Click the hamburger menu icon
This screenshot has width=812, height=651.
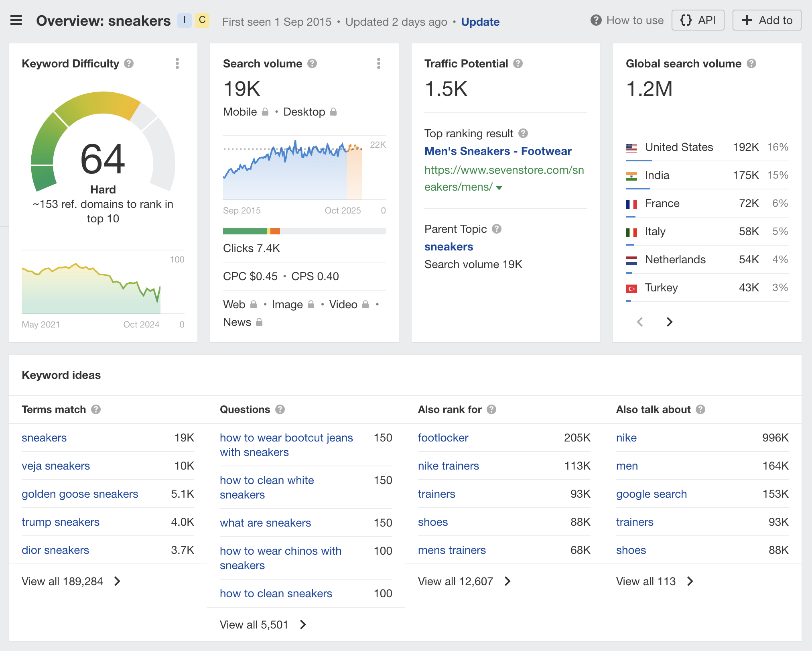pyautogui.click(x=16, y=20)
